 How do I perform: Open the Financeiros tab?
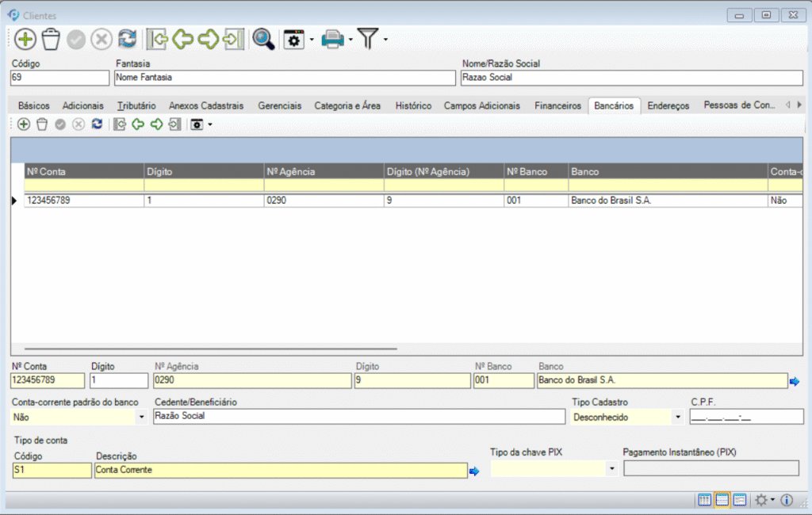click(557, 105)
